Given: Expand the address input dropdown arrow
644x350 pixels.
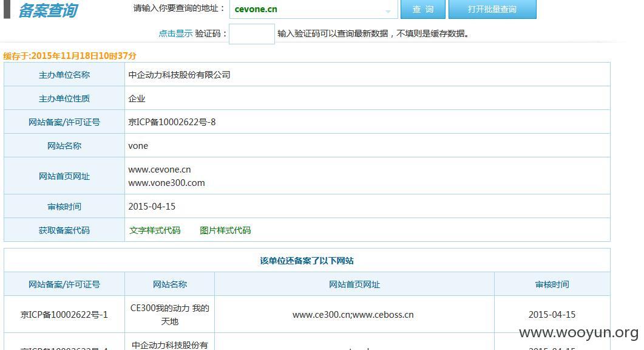Looking at the screenshot, I should (x=388, y=11).
